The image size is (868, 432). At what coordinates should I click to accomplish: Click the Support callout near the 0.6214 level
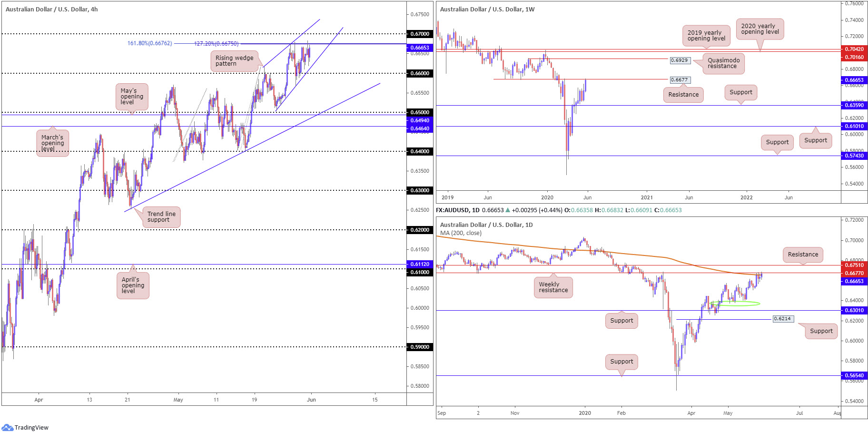coord(821,331)
